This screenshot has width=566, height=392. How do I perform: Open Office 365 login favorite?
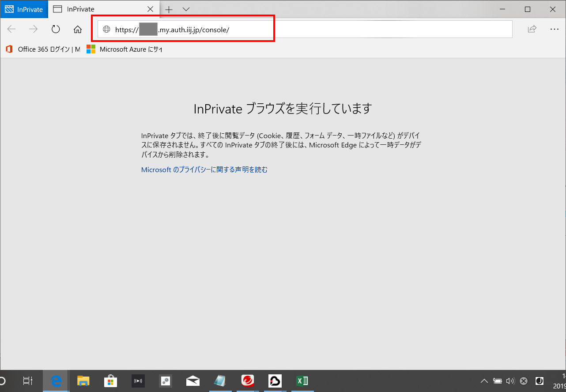[43, 49]
